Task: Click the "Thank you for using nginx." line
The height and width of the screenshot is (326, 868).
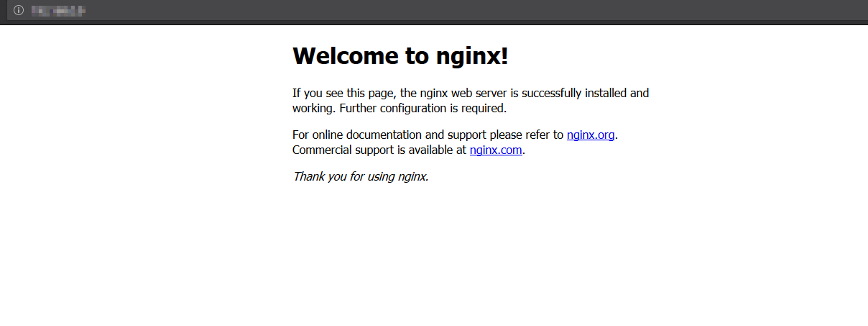Action: (361, 176)
